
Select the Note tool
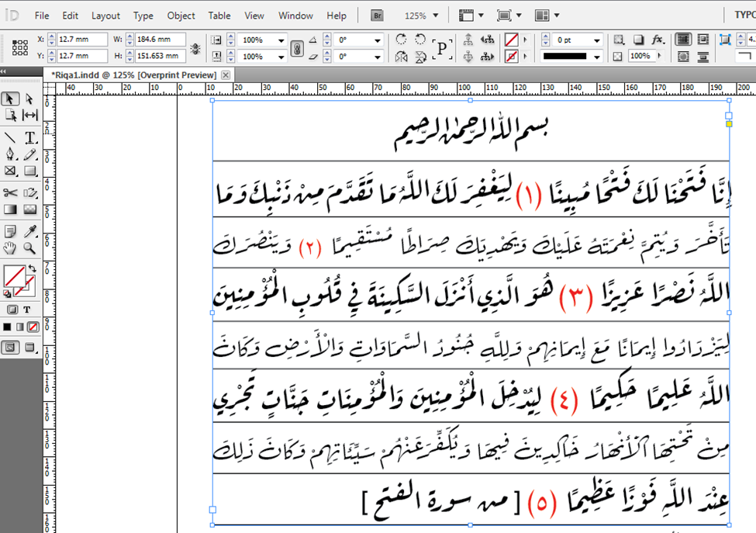(9, 231)
